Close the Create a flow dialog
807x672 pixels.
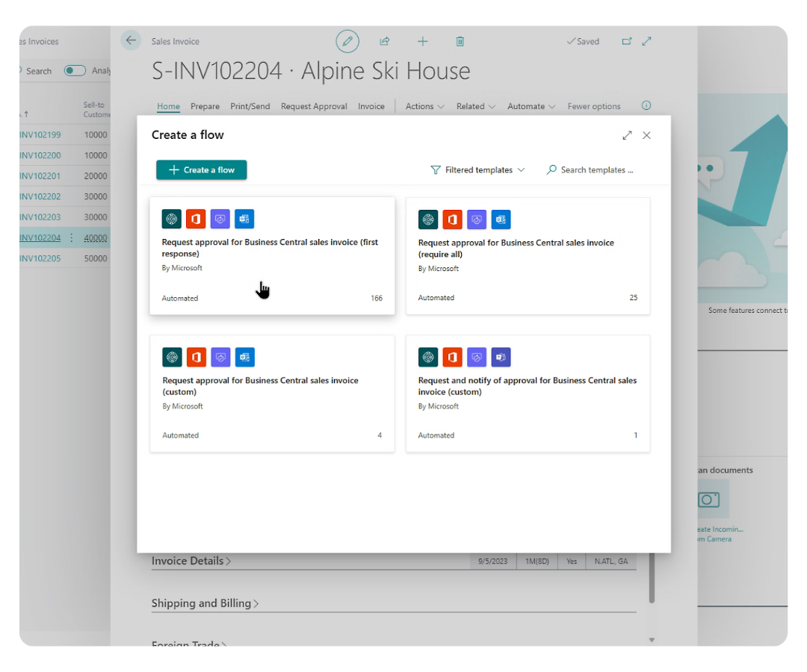647,135
